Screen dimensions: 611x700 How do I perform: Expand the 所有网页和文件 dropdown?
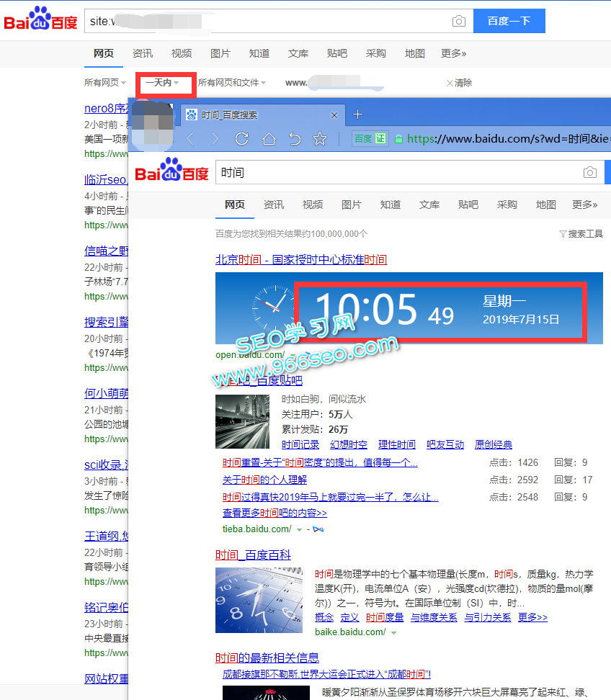coord(232,83)
